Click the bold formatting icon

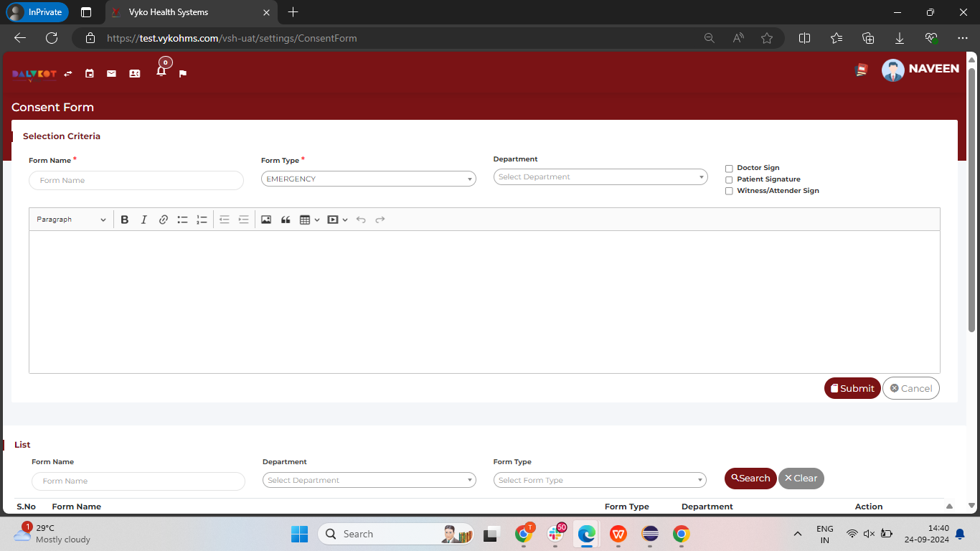point(125,220)
